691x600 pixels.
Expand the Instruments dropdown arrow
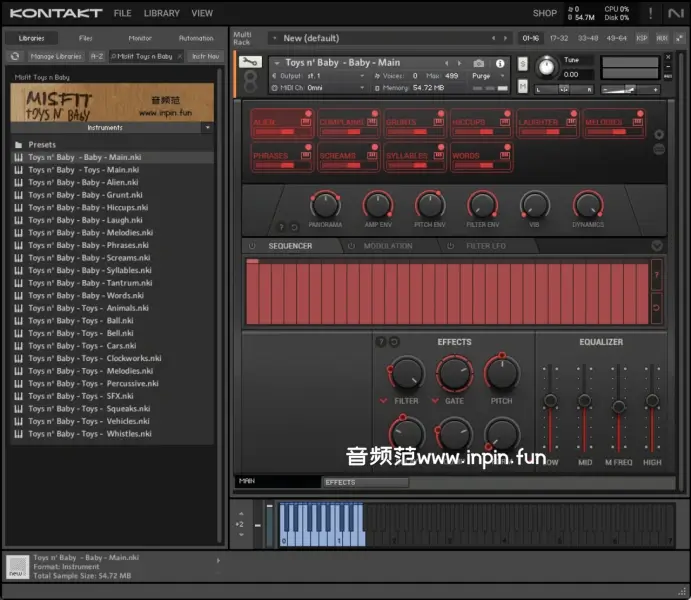207,128
